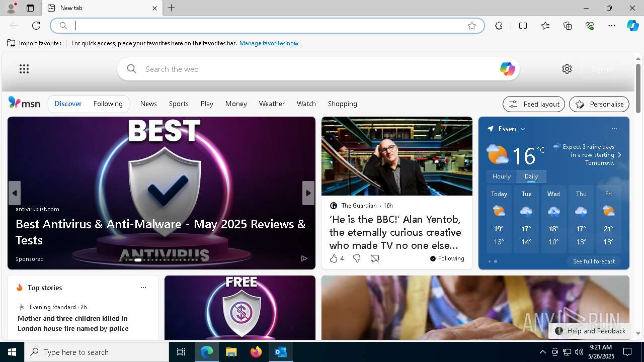Image resolution: width=644 pixels, height=362 pixels.
Task: Open the Best Antivirus & Anti-Malware headline
Action: 160,232
